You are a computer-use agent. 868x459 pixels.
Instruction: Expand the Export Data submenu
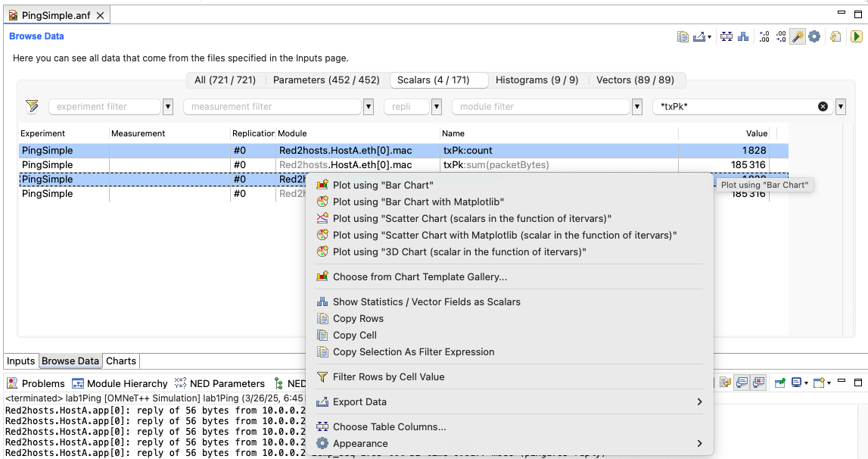[509, 401]
